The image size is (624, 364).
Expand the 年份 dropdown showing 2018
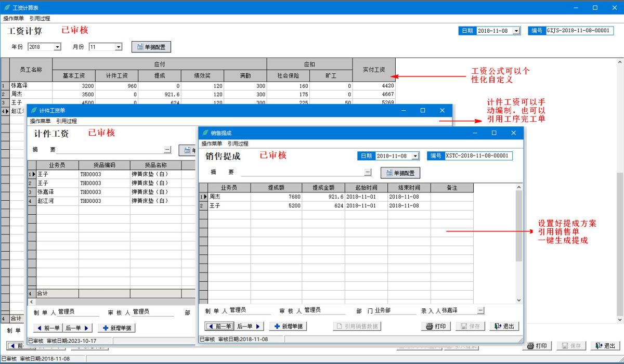57,47
